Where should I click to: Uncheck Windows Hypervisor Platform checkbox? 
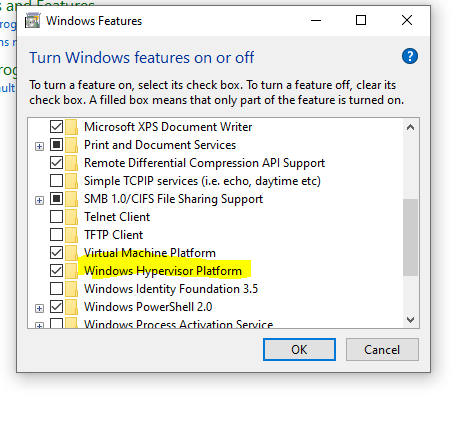point(56,271)
